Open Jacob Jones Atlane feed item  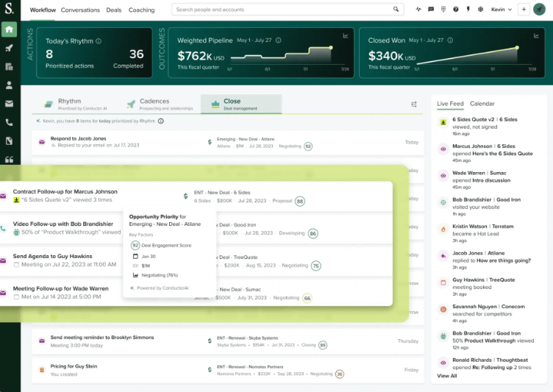[x=488, y=260]
